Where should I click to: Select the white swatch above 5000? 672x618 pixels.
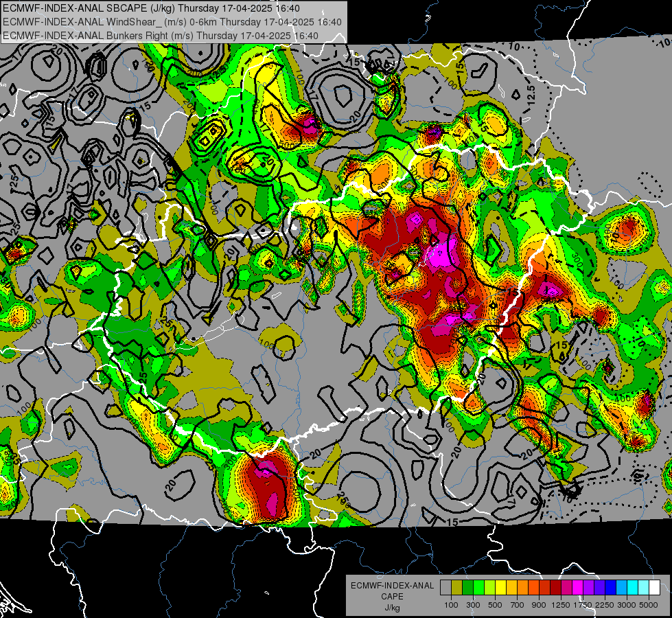click(654, 587)
